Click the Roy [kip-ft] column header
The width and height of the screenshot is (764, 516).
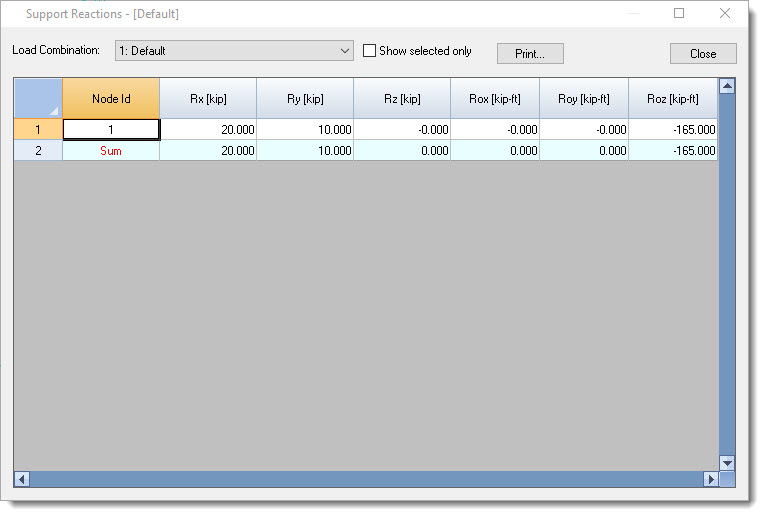coord(584,99)
